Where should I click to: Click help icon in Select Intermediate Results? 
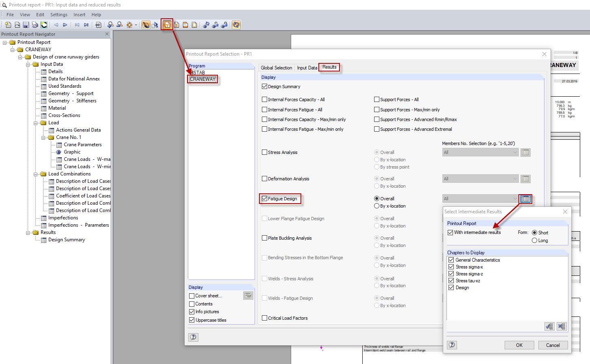pyautogui.click(x=452, y=345)
